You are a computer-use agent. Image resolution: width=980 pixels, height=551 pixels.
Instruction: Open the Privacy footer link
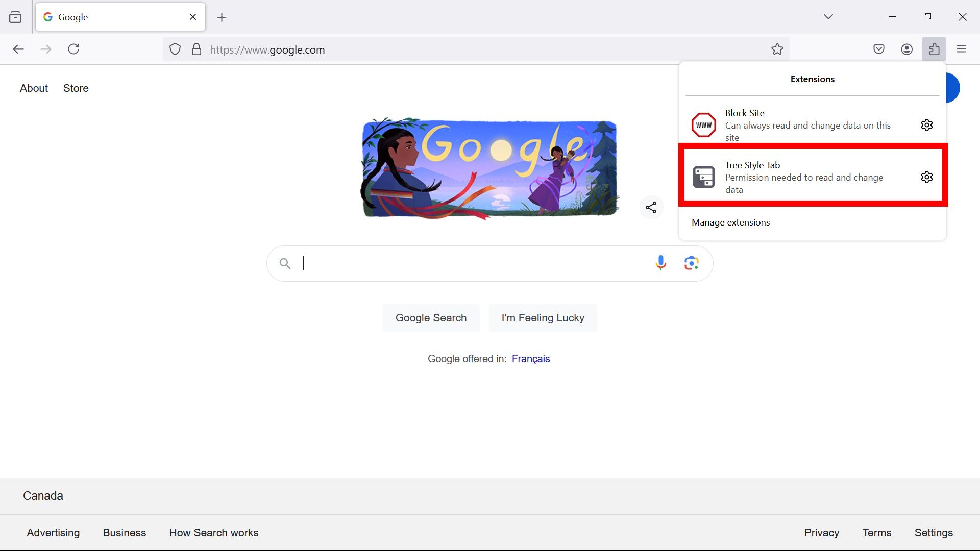click(821, 533)
